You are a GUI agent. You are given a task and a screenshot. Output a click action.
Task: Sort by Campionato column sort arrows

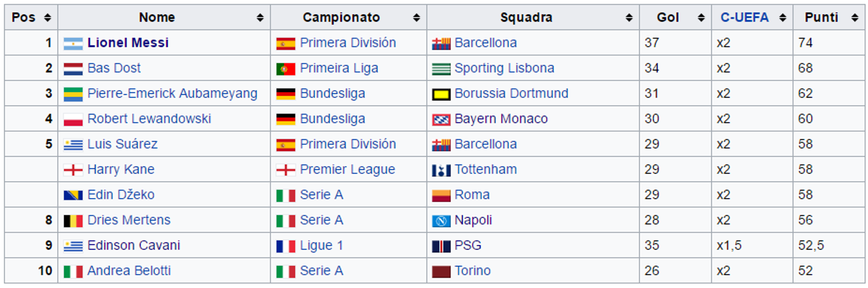(x=416, y=18)
